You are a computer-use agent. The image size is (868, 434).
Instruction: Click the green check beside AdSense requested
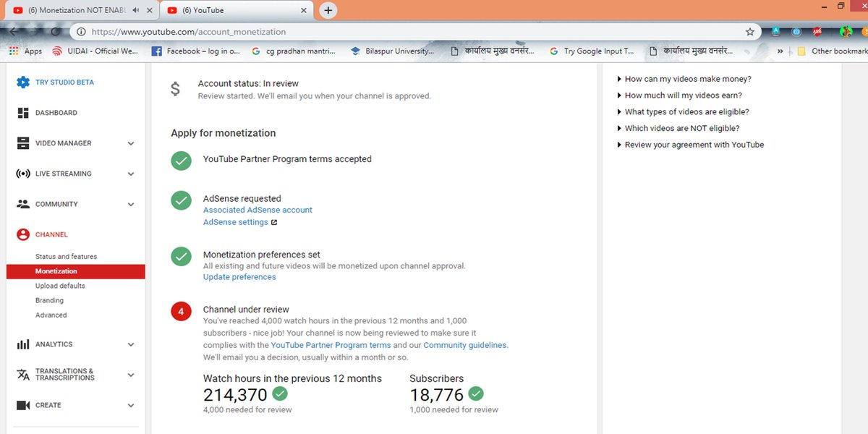181,200
